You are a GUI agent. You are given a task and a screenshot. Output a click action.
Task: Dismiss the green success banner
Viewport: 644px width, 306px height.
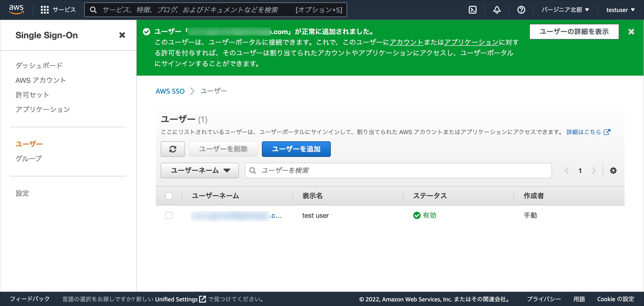(x=631, y=31)
